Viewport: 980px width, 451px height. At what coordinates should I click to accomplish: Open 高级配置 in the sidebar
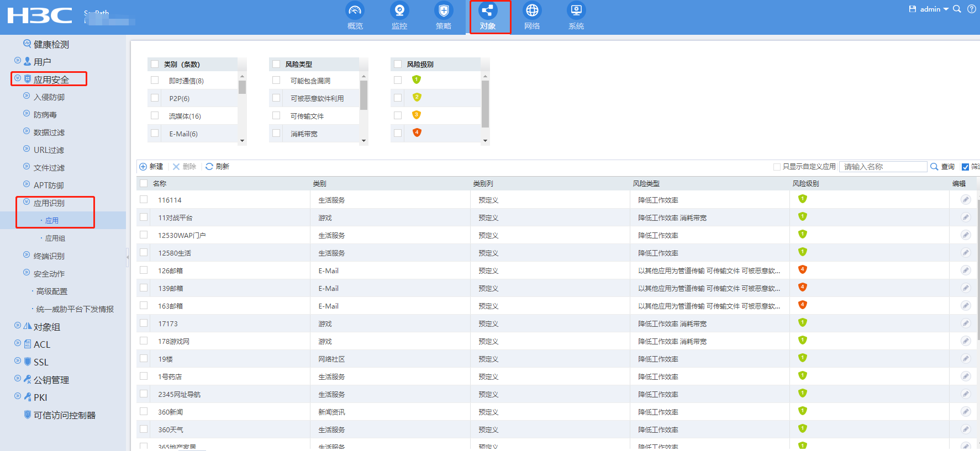[52, 291]
